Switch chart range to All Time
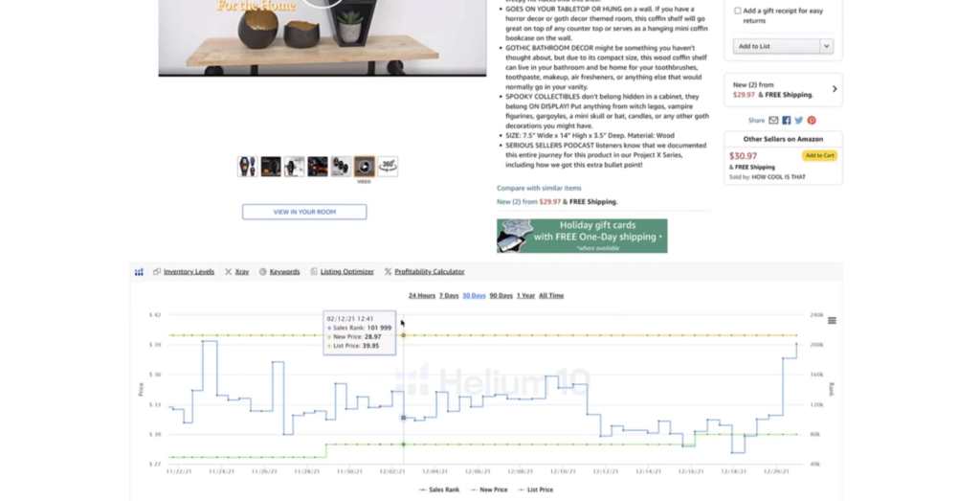 (x=551, y=296)
